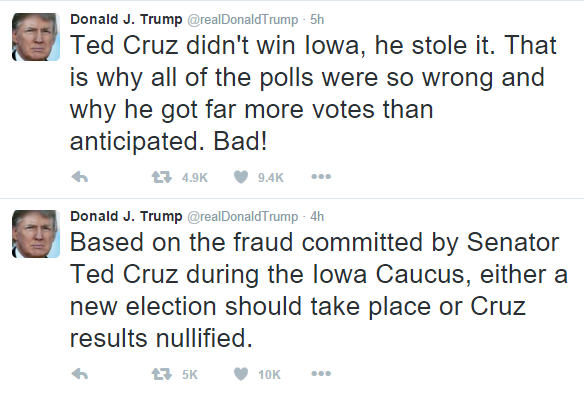Open the 4h timestamp link
Image resolution: width=584 pixels, height=393 pixels.
pos(317,216)
